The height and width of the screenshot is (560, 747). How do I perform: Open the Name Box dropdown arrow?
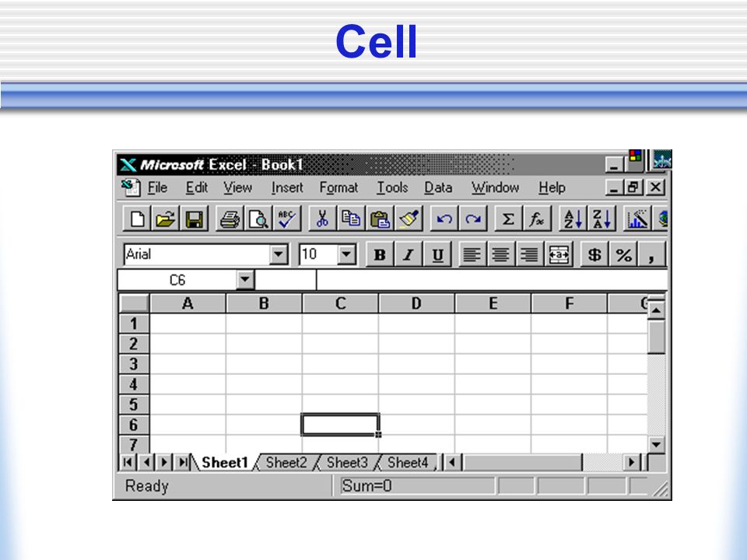click(245, 279)
